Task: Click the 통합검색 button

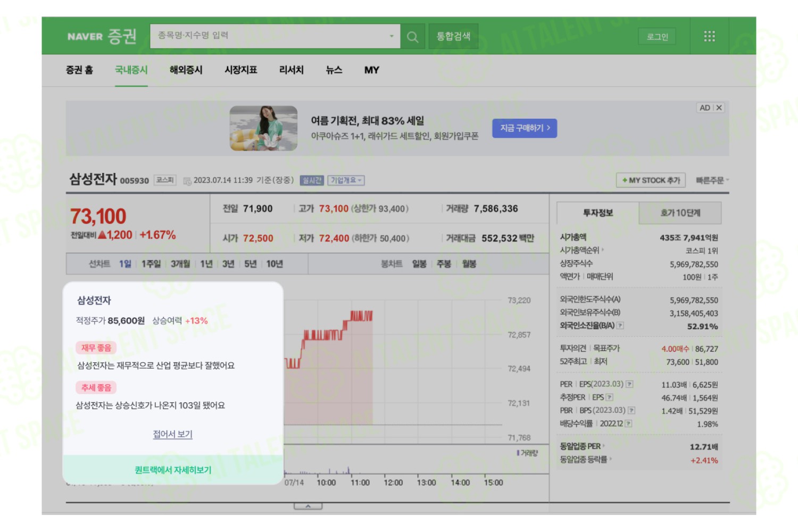Action: coord(453,36)
